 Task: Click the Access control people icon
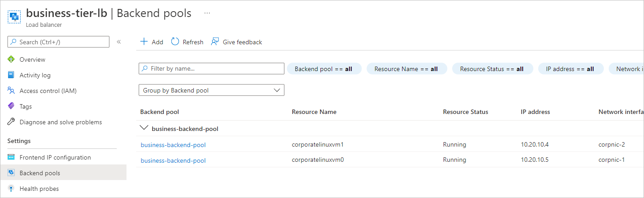click(x=11, y=91)
